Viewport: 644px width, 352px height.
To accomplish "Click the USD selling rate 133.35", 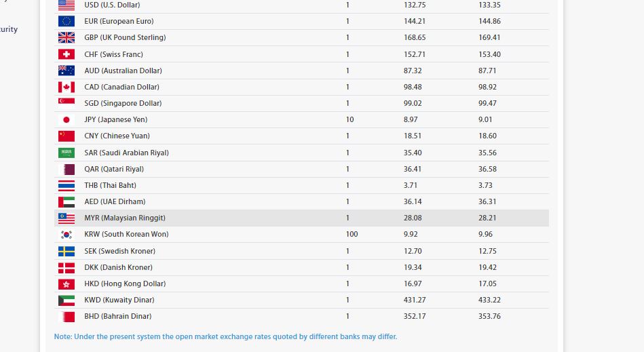I will pyautogui.click(x=489, y=5).
